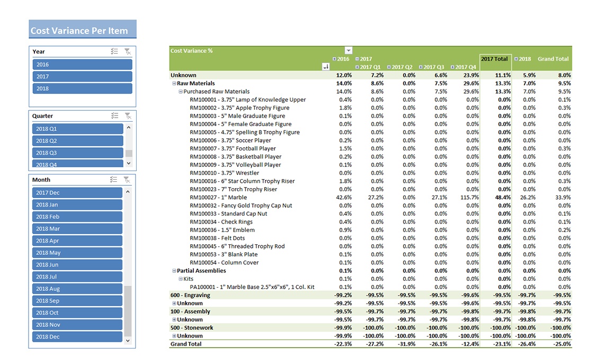The width and height of the screenshot is (604, 364).
Task: Click the 100 - Assembly row label
Action: (x=190, y=311)
